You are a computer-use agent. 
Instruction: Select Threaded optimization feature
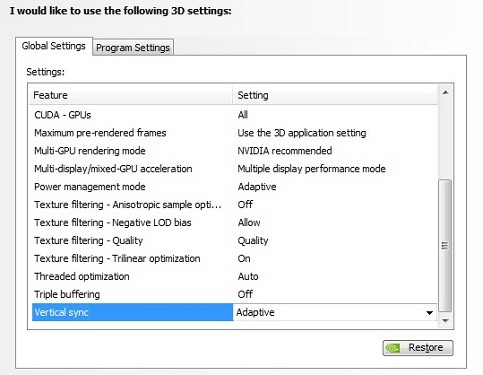point(82,277)
